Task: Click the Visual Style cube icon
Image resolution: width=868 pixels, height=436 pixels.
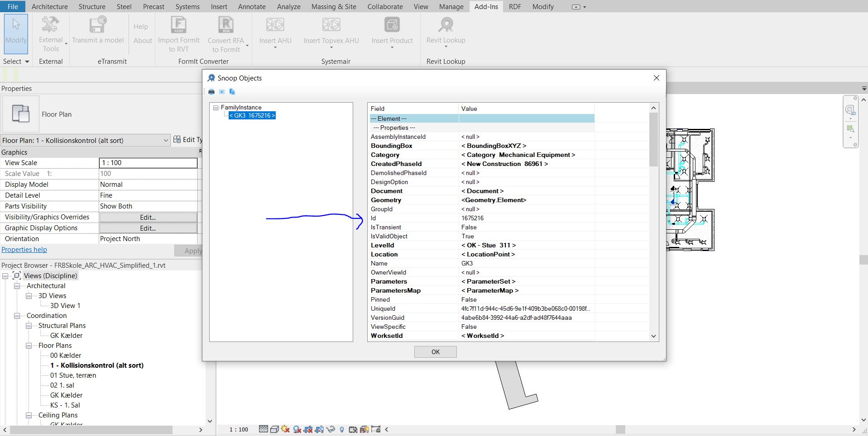Action: click(x=274, y=429)
